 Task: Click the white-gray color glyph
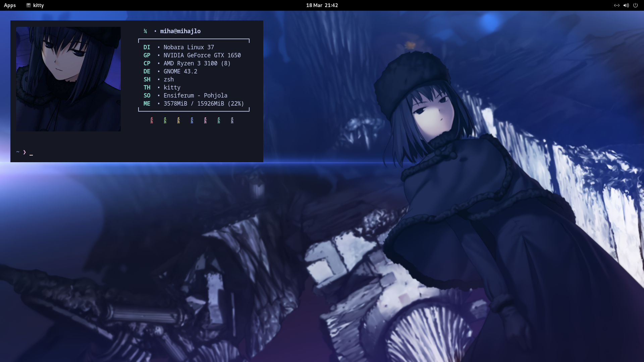point(232,120)
